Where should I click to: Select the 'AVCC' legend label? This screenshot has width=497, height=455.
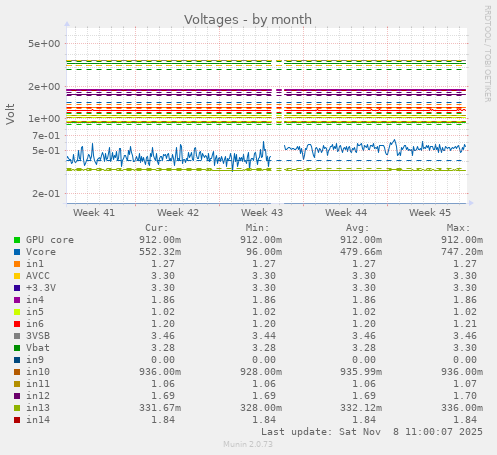pos(38,276)
